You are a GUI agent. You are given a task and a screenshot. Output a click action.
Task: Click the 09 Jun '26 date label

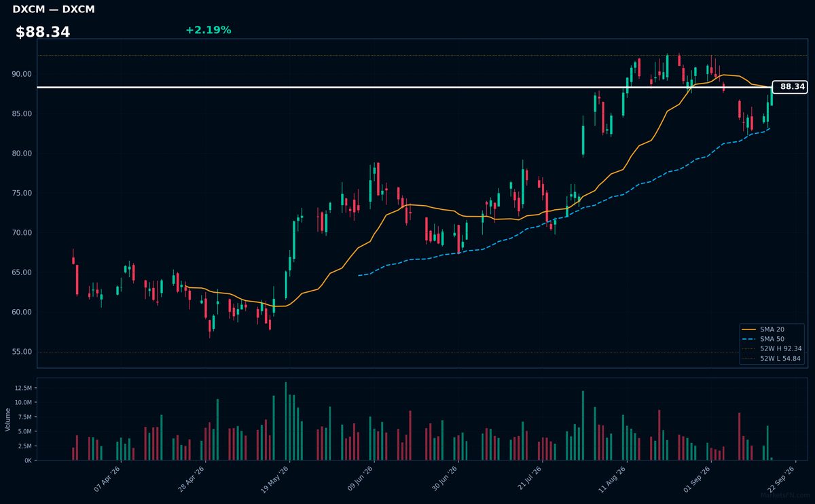(360, 478)
